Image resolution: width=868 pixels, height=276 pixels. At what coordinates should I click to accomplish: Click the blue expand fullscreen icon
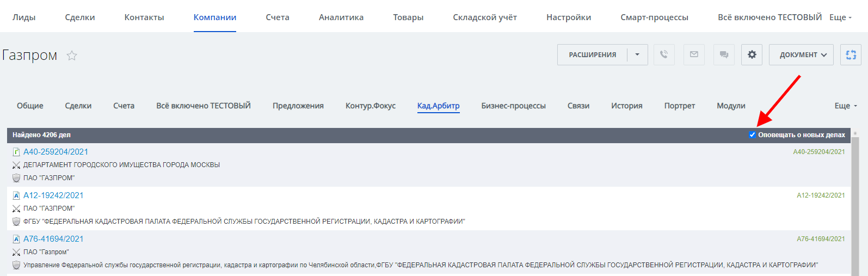point(851,54)
